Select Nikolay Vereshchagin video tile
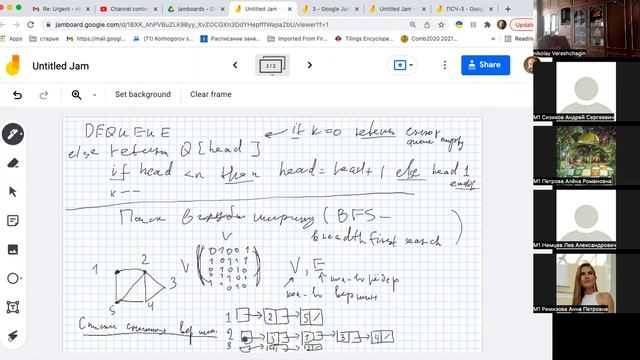Screen dimensions: 640x360 pyautogui.click(x=586, y=28)
